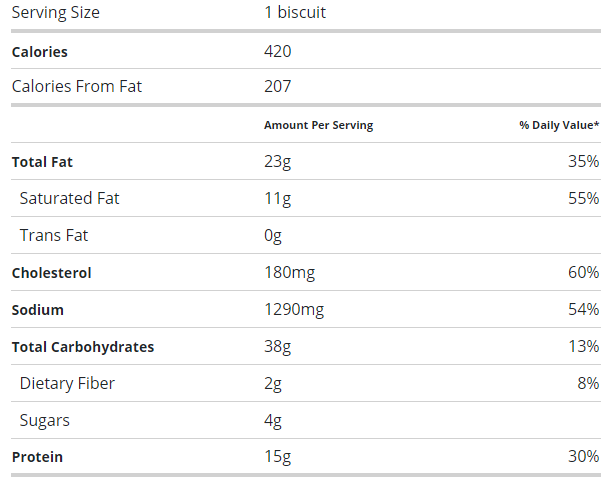Viewport: 613px width, 482px height.
Task: Select the "1 biscuit" serving value
Action: pyautogui.click(x=295, y=13)
